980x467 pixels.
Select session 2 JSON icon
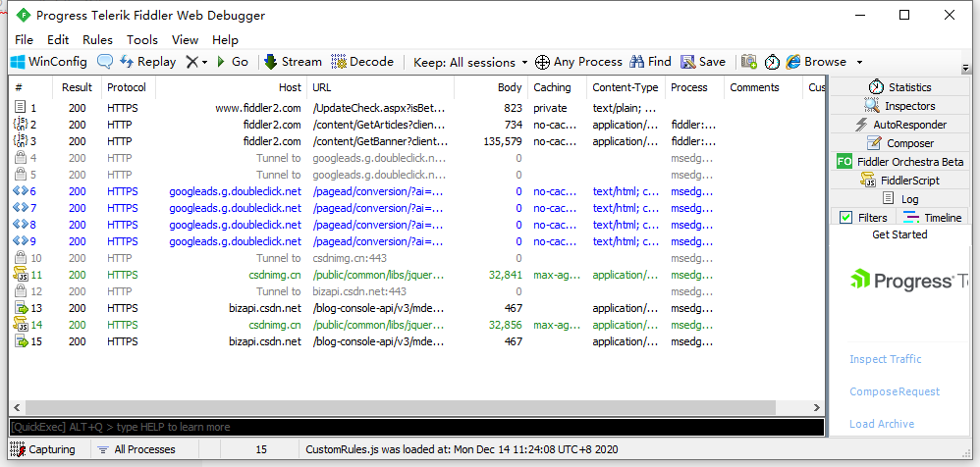20,125
